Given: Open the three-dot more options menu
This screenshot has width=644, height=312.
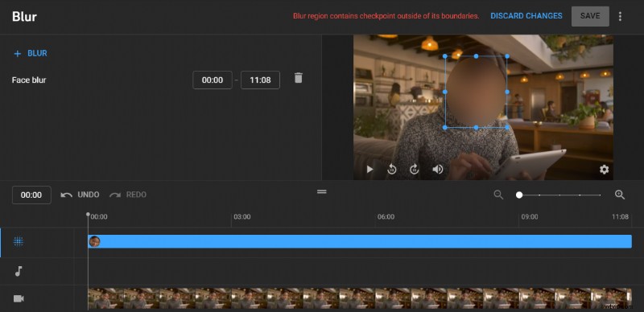Looking at the screenshot, I should pyautogui.click(x=620, y=16).
